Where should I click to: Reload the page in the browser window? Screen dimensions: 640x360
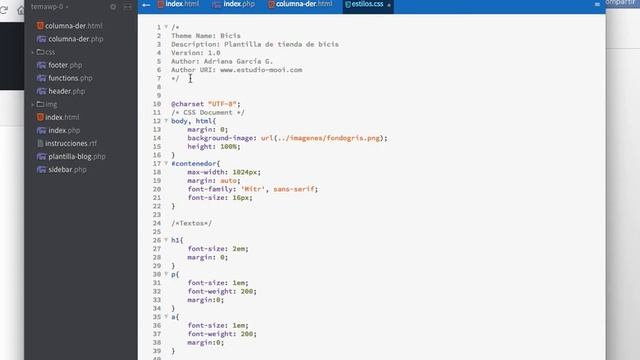pos(4,9)
